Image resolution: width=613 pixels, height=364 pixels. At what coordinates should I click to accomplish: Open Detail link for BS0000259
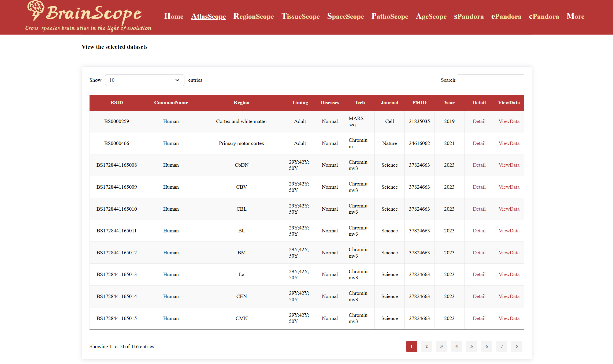[x=479, y=121]
